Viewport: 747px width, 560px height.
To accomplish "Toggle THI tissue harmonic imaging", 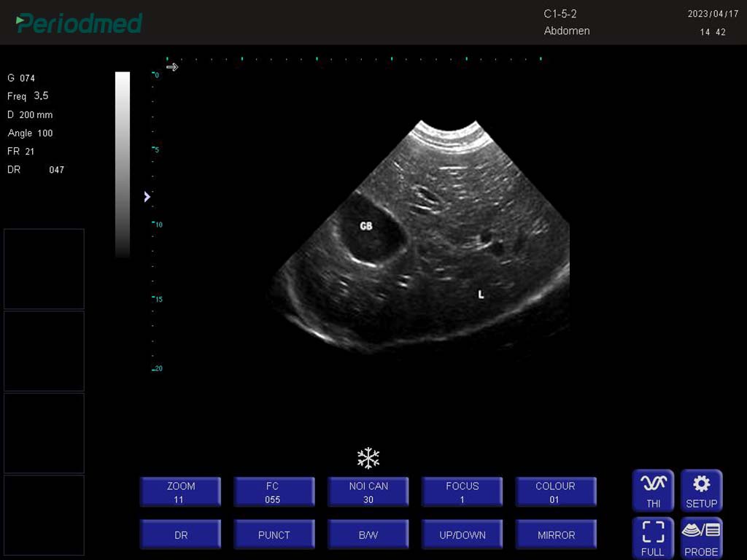I will pyautogui.click(x=653, y=491).
